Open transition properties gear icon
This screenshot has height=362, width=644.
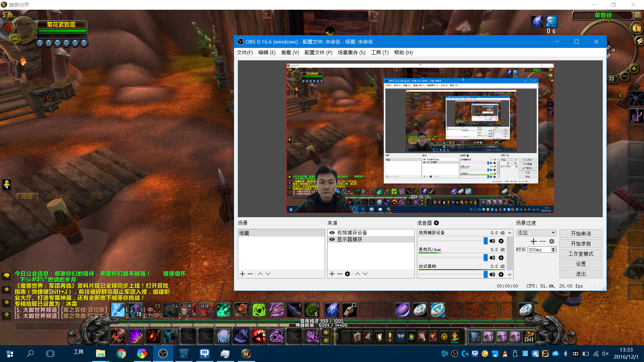(x=552, y=241)
